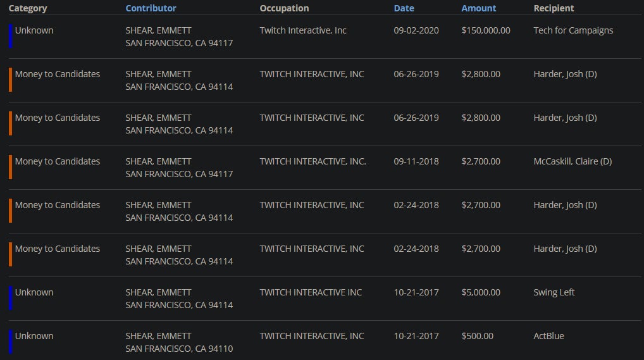Click the Recipient column header
Viewport: 644px width, 360px height.
[x=554, y=8]
